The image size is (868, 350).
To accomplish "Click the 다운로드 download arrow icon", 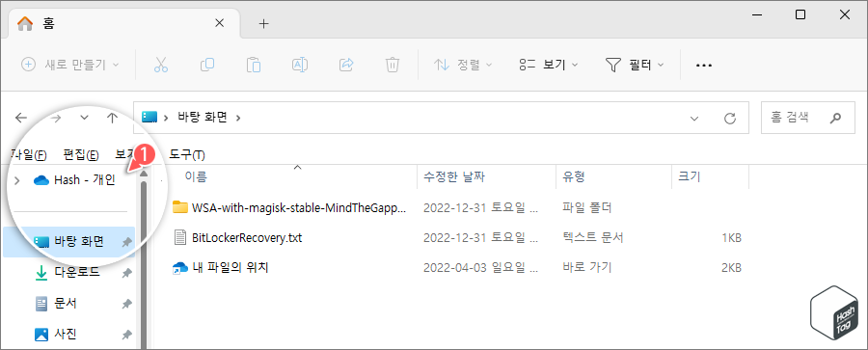I will click(41, 273).
